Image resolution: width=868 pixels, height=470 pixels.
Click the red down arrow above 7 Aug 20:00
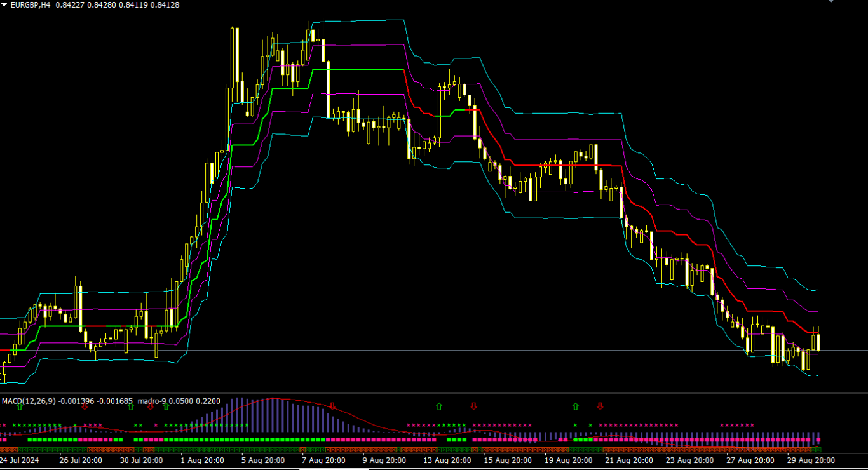pos(332,406)
